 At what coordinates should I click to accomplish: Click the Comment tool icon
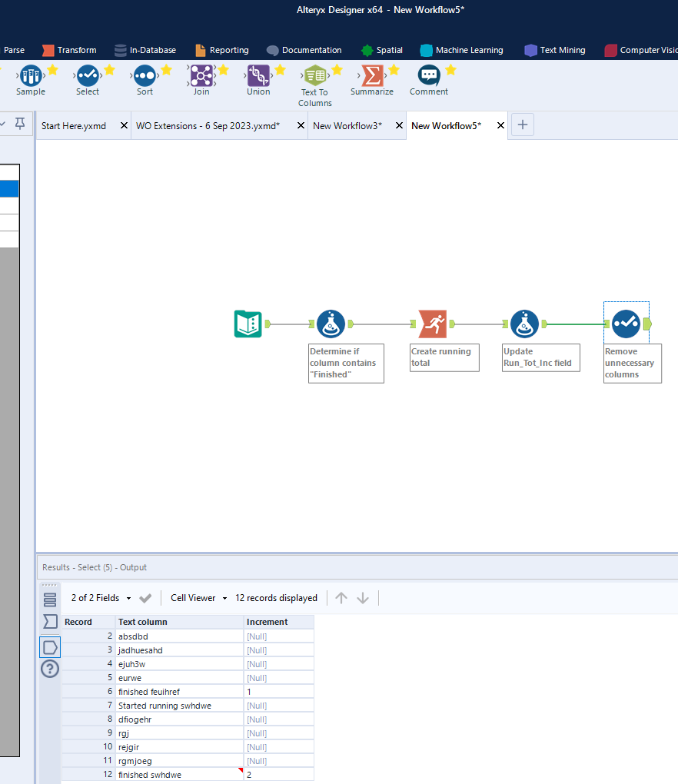(x=429, y=76)
